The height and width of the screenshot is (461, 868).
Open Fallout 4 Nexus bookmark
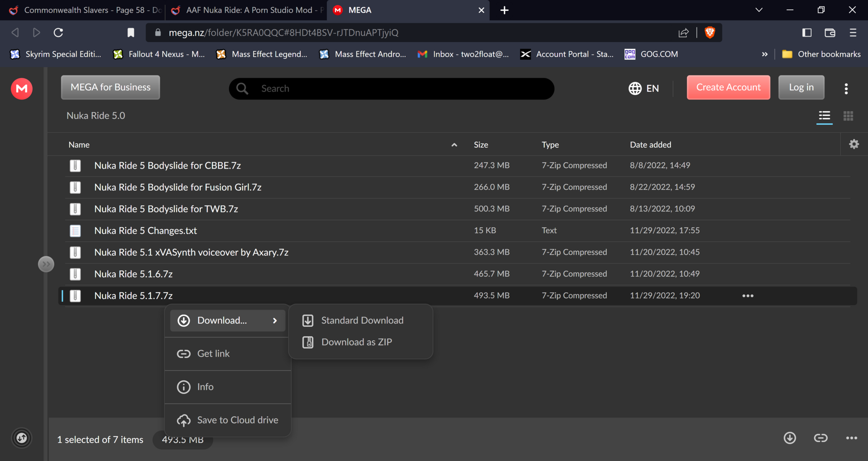(x=159, y=54)
